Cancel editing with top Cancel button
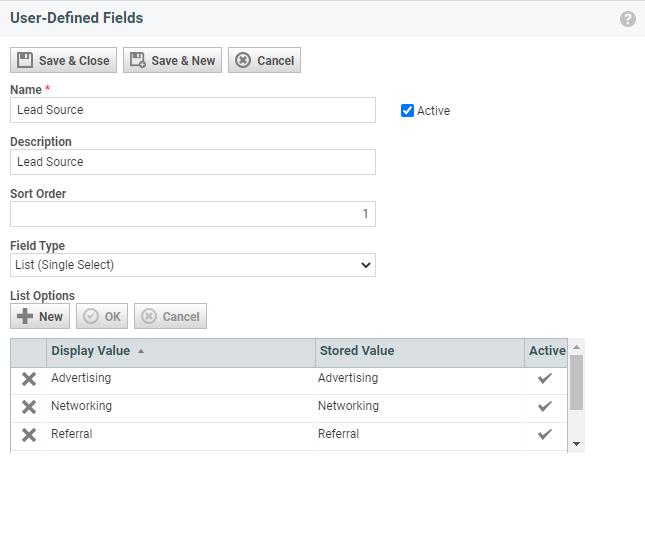This screenshot has height=556, width=645. pyautogui.click(x=264, y=60)
